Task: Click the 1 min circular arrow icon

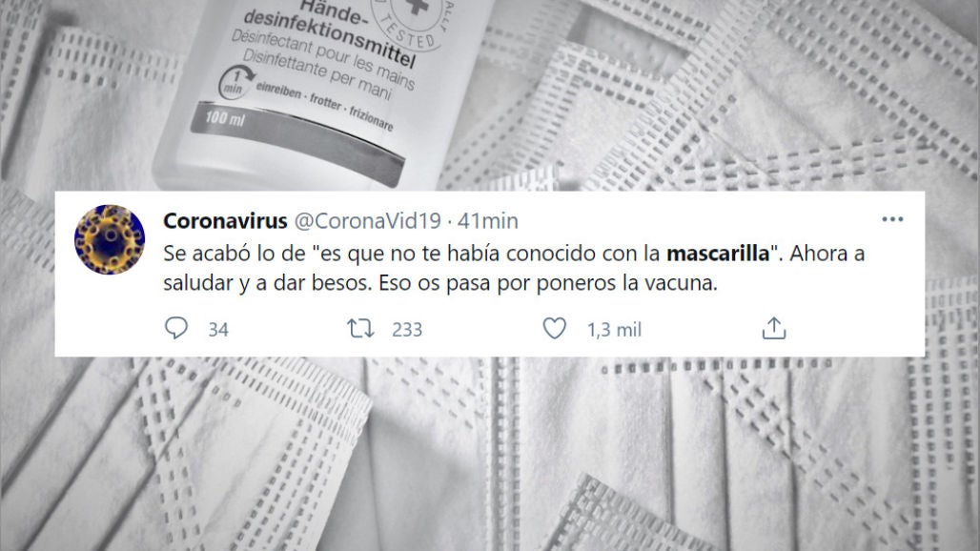Action: tap(235, 82)
